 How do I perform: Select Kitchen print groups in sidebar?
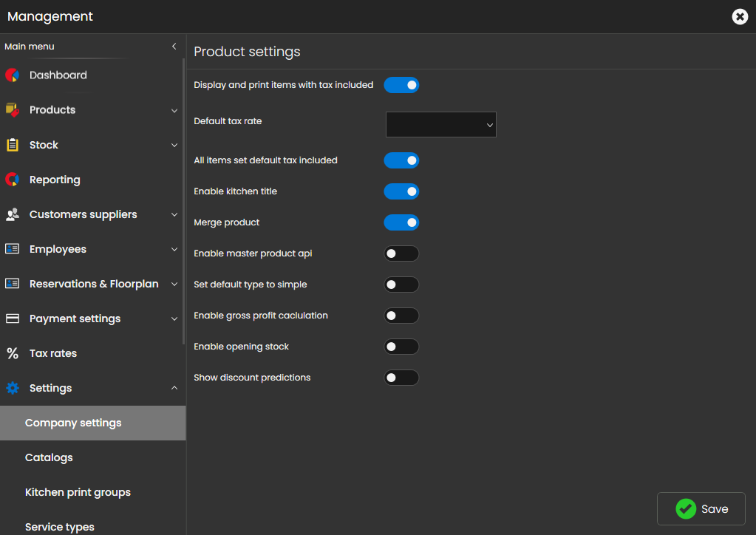pos(78,492)
